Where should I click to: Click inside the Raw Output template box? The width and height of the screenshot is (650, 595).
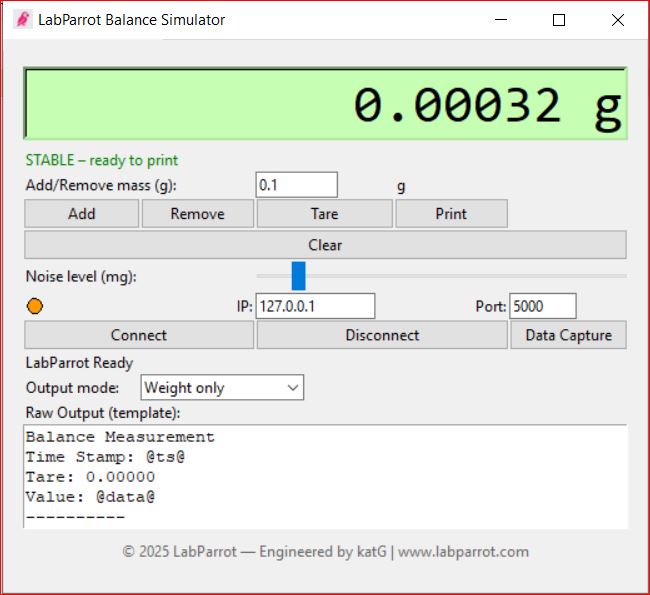[325, 476]
